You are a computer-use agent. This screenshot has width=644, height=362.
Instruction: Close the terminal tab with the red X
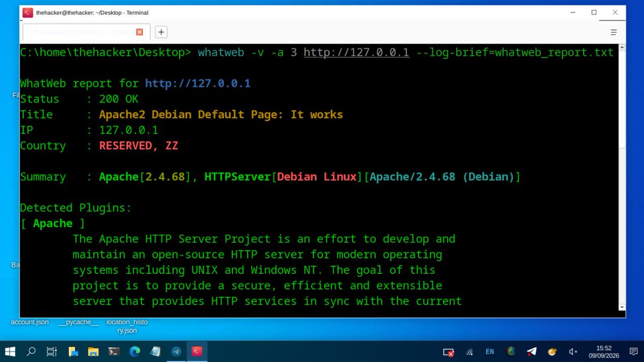pyautogui.click(x=140, y=32)
